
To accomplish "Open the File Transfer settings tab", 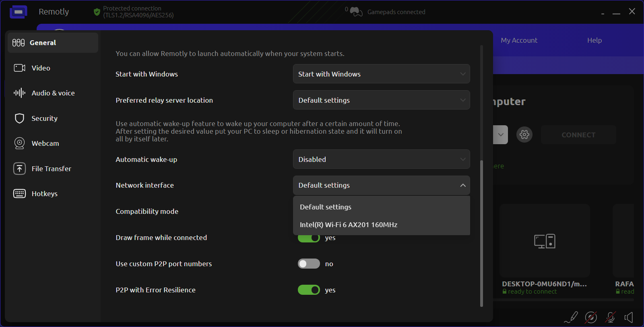I will click(53, 169).
